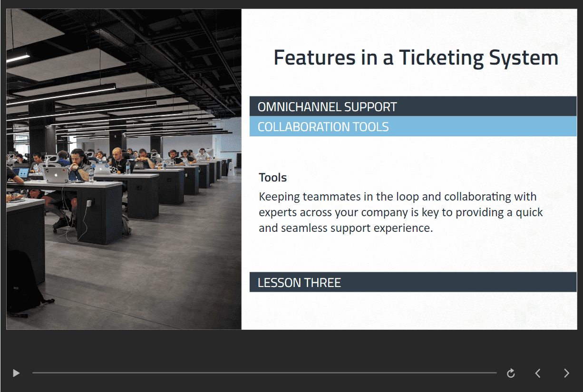Jump to the end of the progress track
Viewport: 583px width, 392px height.
pos(496,373)
